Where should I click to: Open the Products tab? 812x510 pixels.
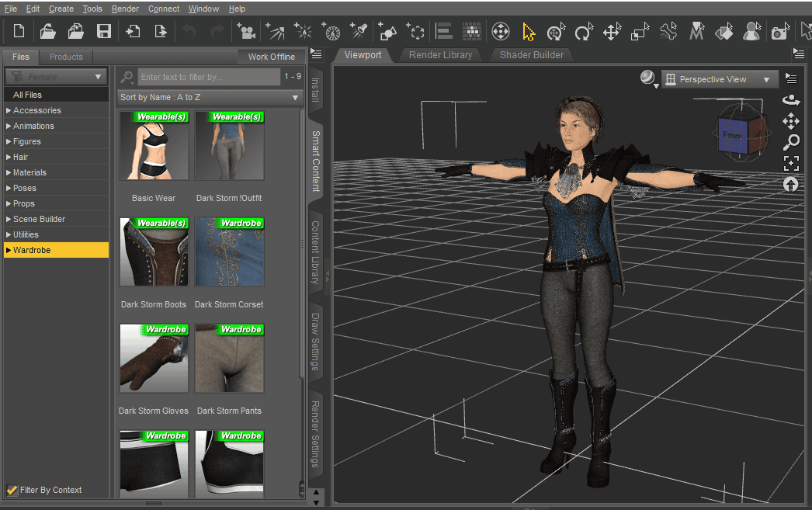66,57
